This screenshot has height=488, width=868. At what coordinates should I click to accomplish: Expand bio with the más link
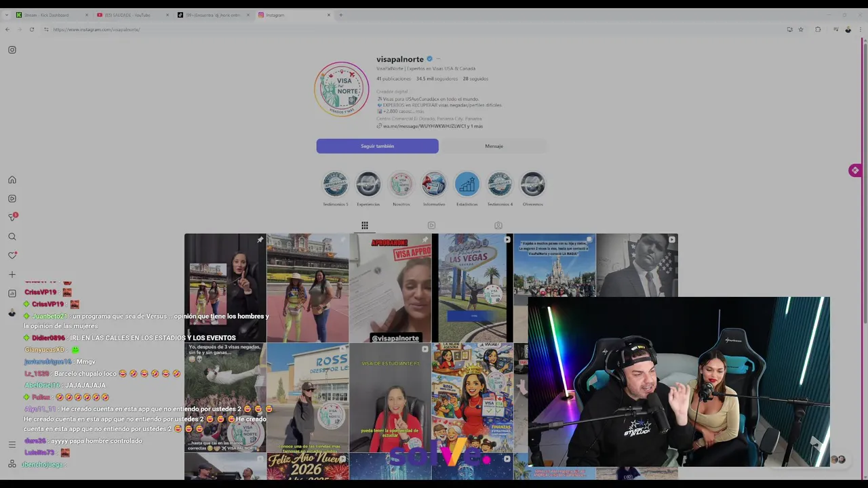(420, 111)
